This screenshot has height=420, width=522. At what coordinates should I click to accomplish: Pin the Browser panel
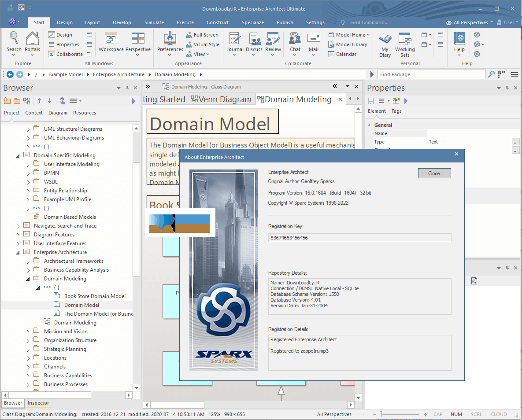tap(127, 88)
